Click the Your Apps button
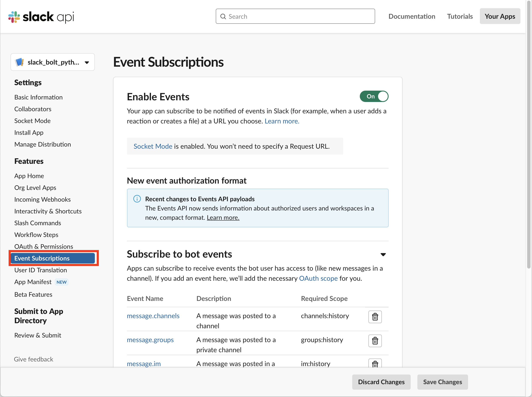 click(500, 16)
